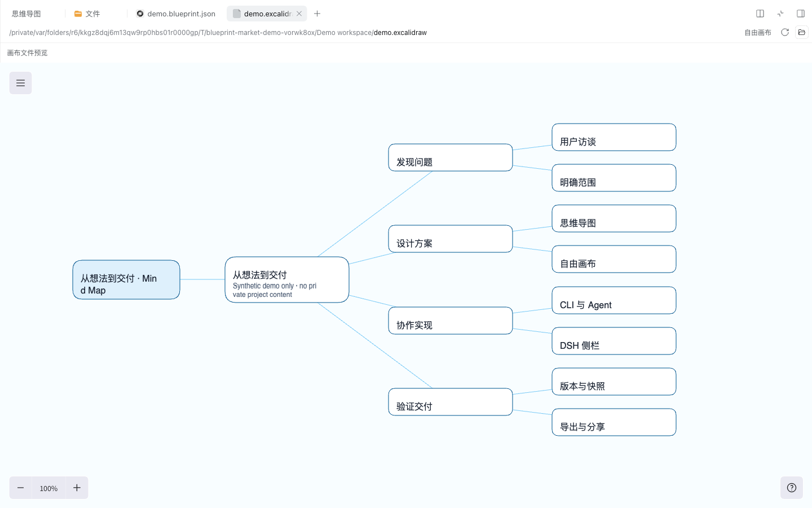The width and height of the screenshot is (812, 508).
Task: Click the open-folder icon in the path bar
Action: (802, 32)
